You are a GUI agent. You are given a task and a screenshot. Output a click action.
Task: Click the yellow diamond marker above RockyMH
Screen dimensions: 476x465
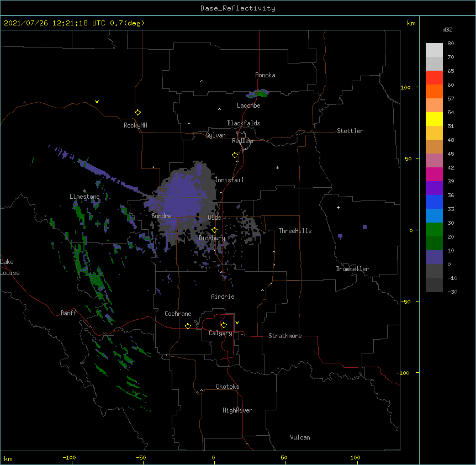click(x=137, y=112)
